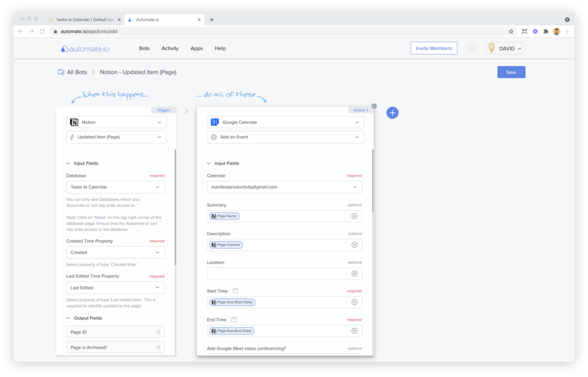
Task: Go to All Bots breadcrumb
Action: tap(77, 72)
